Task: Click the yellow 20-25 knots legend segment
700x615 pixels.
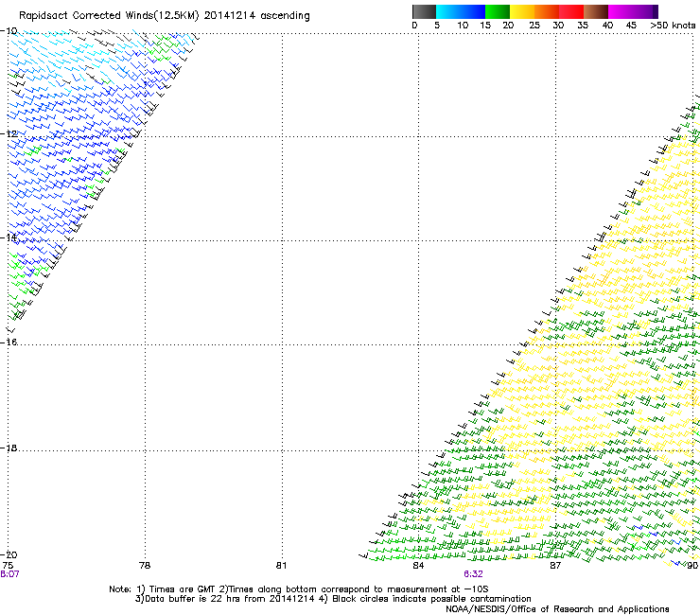Action: tap(522, 11)
